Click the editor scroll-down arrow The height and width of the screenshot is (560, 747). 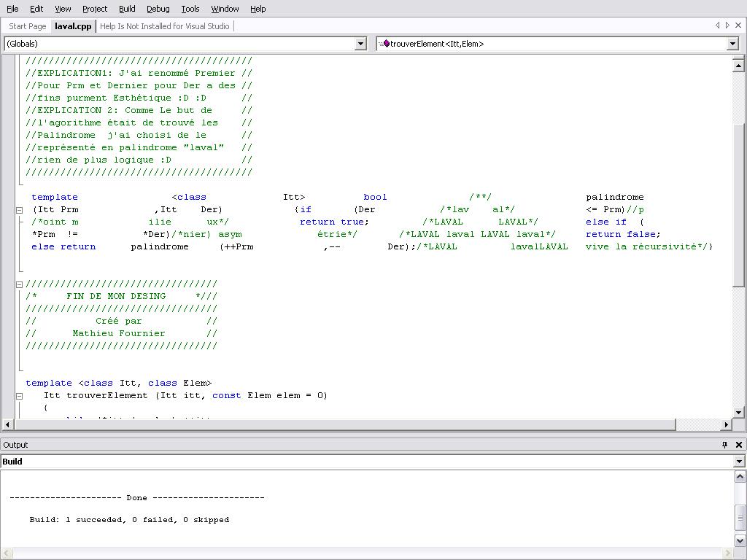coord(738,412)
